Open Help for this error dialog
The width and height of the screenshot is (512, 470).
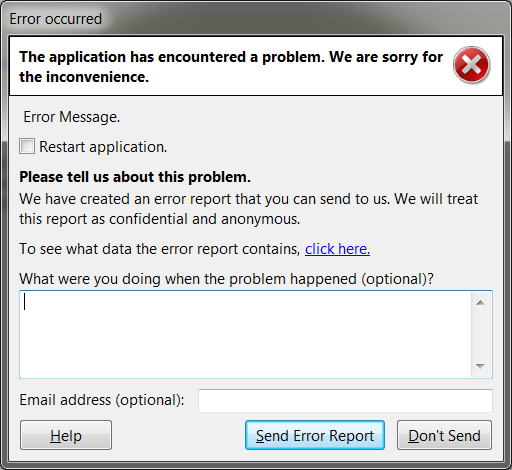point(66,435)
